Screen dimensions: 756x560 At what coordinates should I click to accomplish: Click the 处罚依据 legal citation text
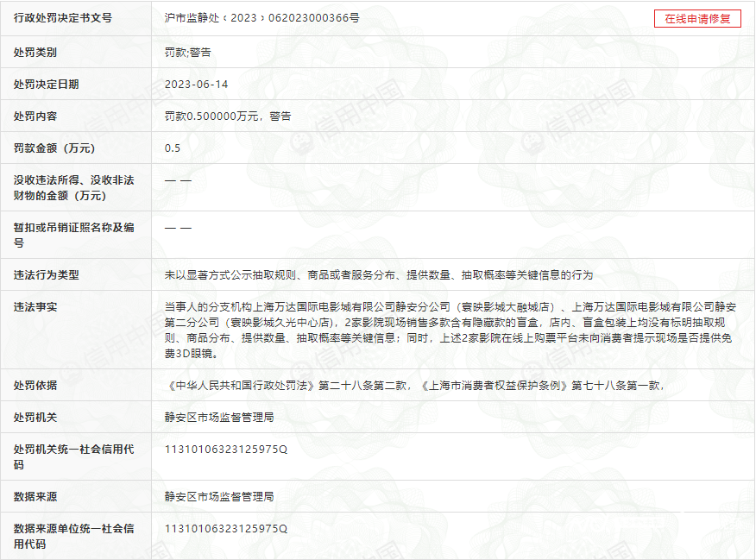pos(413,385)
